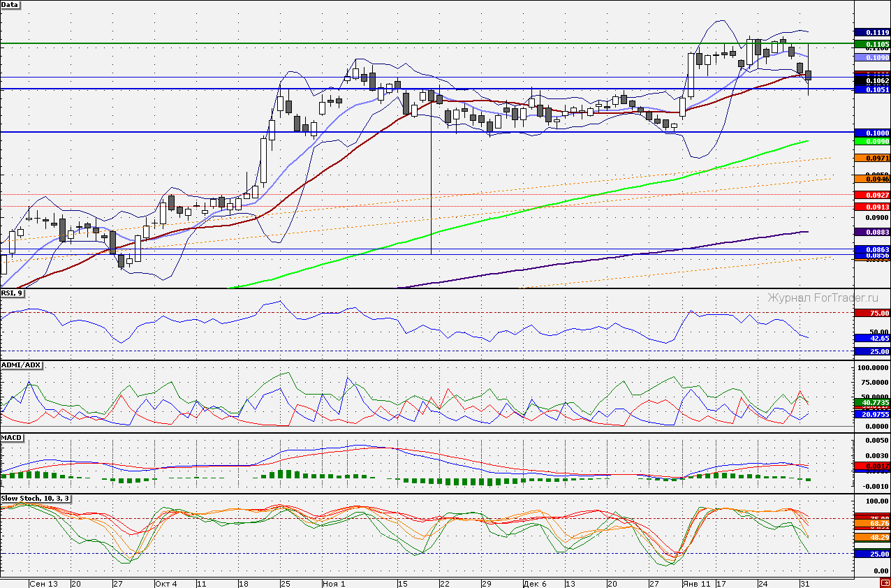Select the bright green 0.0990 moving average tag
Viewport: 891px width, 588px height.
click(x=872, y=141)
